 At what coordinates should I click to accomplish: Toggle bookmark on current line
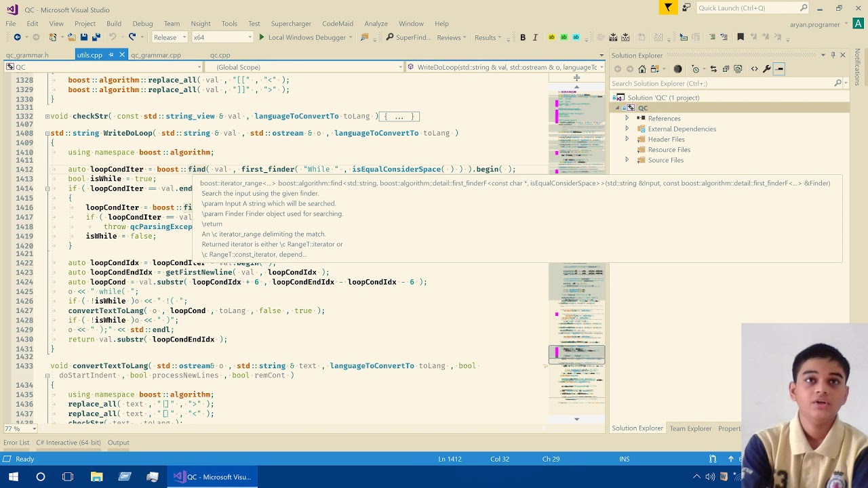point(741,37)
